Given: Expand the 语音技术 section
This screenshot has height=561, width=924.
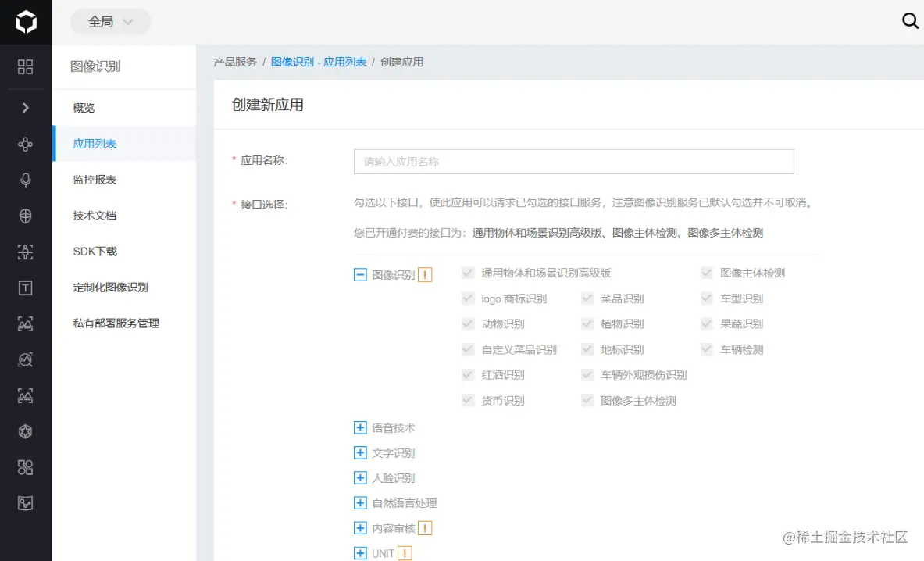Looking at the screenshot, I should [x=360, y=427].
